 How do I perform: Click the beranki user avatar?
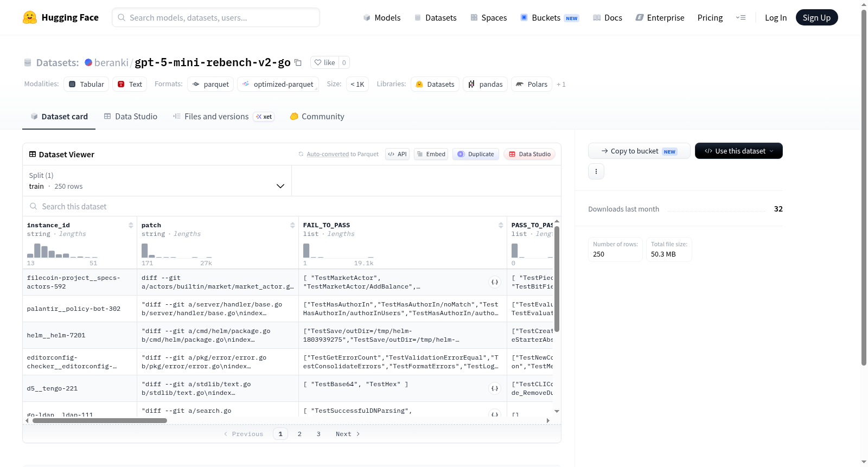tap(88, 62)
